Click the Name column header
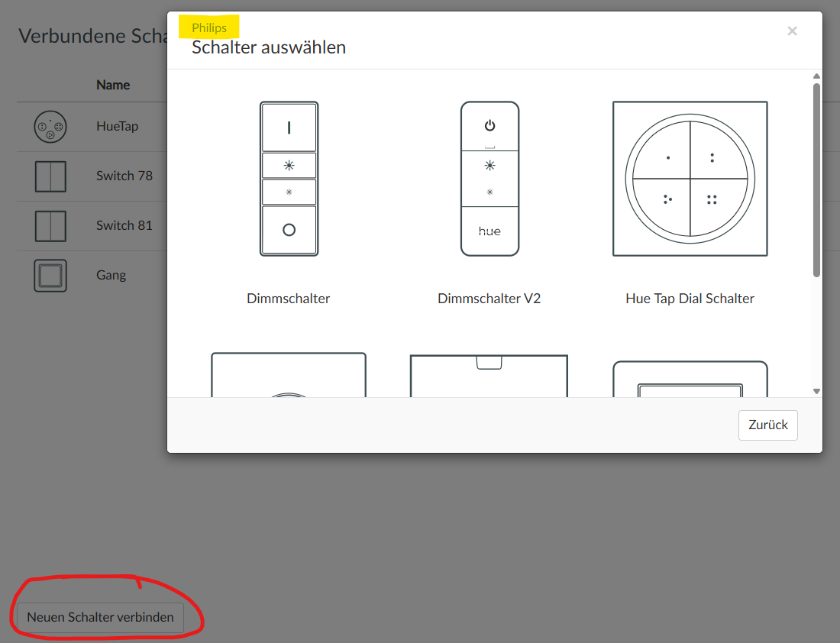 tap(113, 85)
